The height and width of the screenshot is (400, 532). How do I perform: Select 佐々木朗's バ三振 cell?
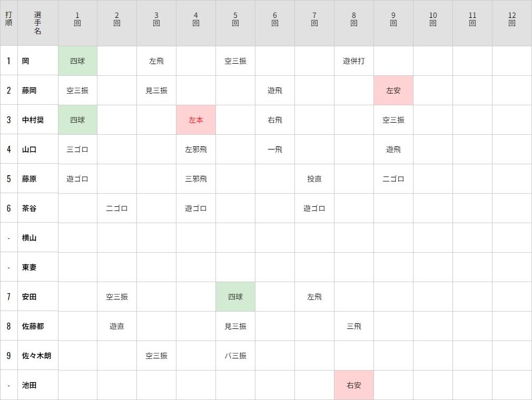pyautogui.click(x=235, y=356)
